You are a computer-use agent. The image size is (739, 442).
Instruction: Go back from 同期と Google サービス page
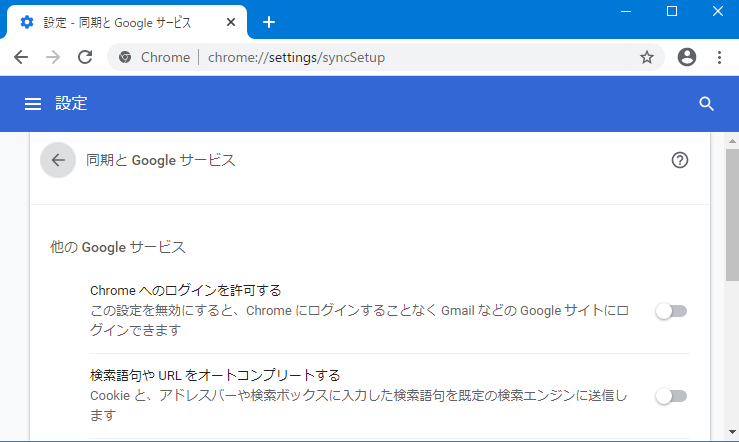click(58, 160)
